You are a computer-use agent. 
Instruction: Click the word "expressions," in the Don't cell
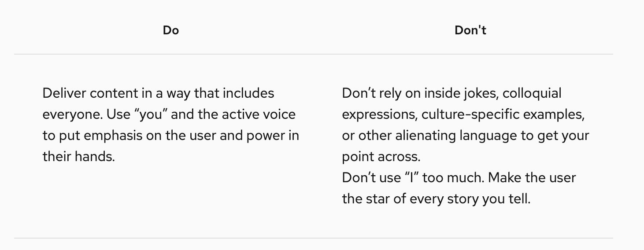380,114
